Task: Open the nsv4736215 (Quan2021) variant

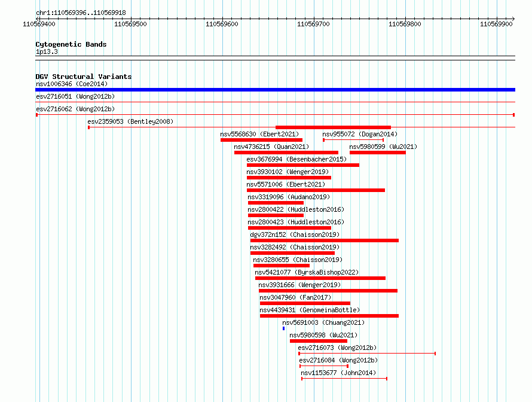Action: pyautogui.click(x=271, y=147)
